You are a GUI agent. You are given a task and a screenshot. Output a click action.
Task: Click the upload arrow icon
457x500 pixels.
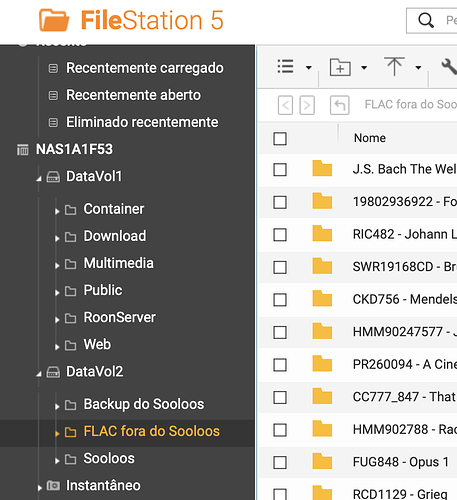pos(394,66)
